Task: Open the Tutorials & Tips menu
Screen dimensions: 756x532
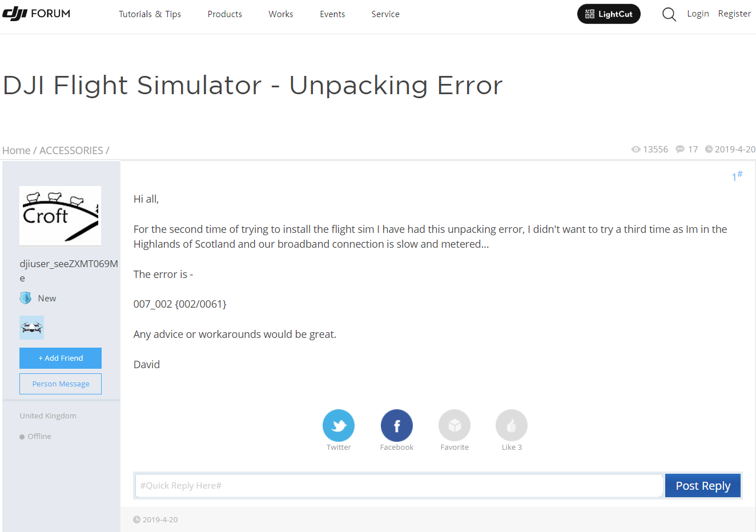Action: pyautogui.click(x=150, y=14)
